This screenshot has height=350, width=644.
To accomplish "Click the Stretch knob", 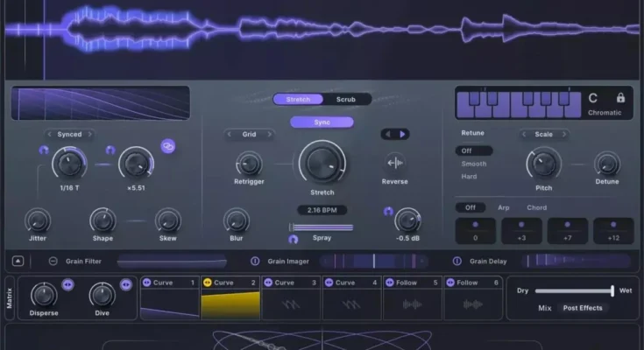I will [322, 163].
